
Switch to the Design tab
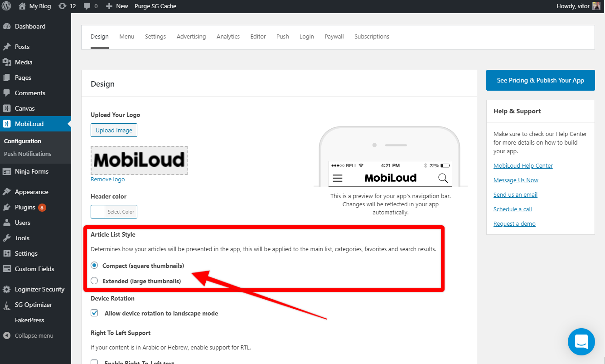point(100,37)
